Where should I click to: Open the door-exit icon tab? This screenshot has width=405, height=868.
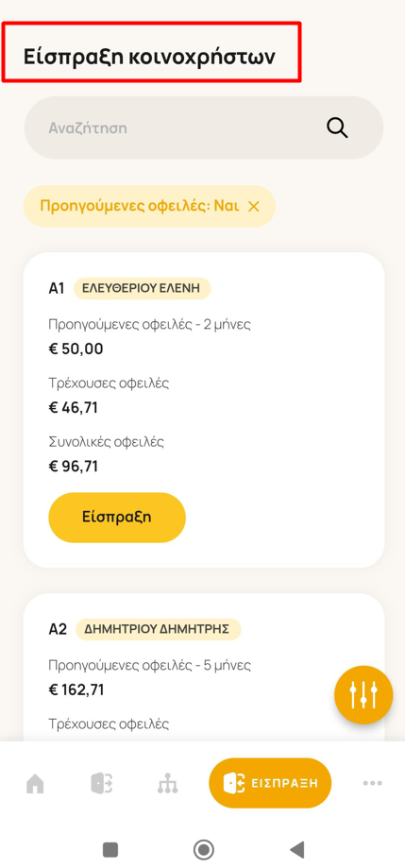(x=102, y=783)
